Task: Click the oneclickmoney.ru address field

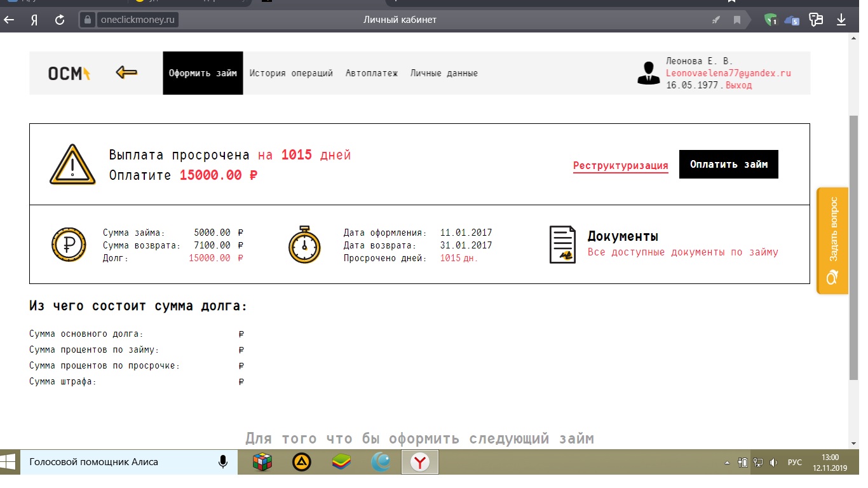Action: tap(138, 20)
